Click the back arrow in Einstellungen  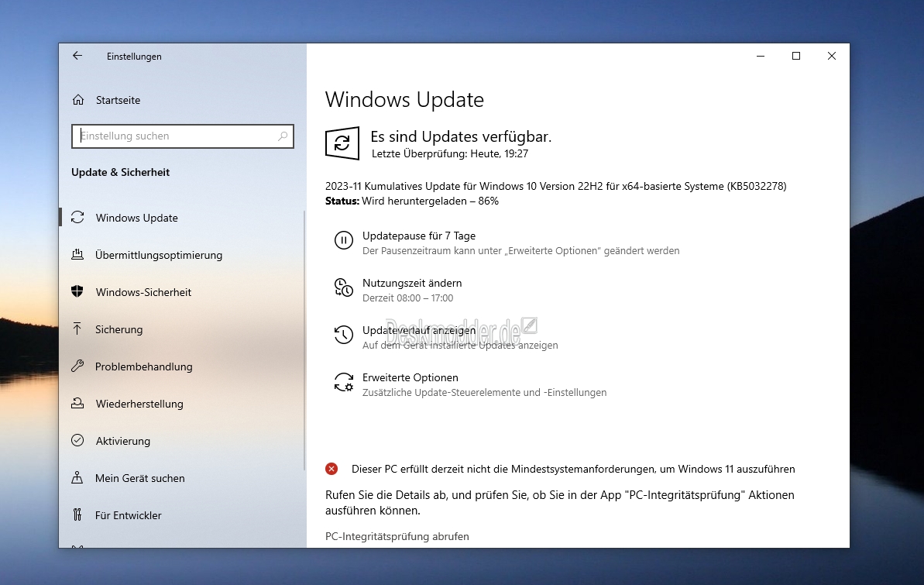[x=77, y=56]
